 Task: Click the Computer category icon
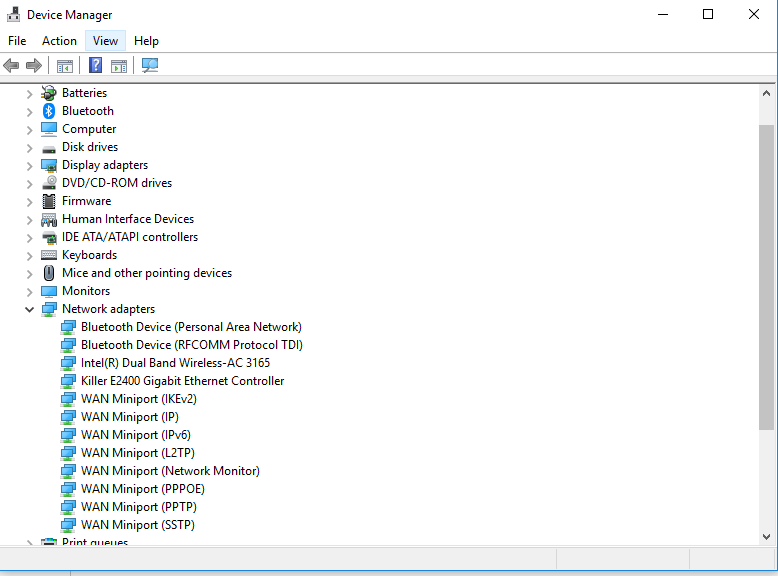point(49,129)
